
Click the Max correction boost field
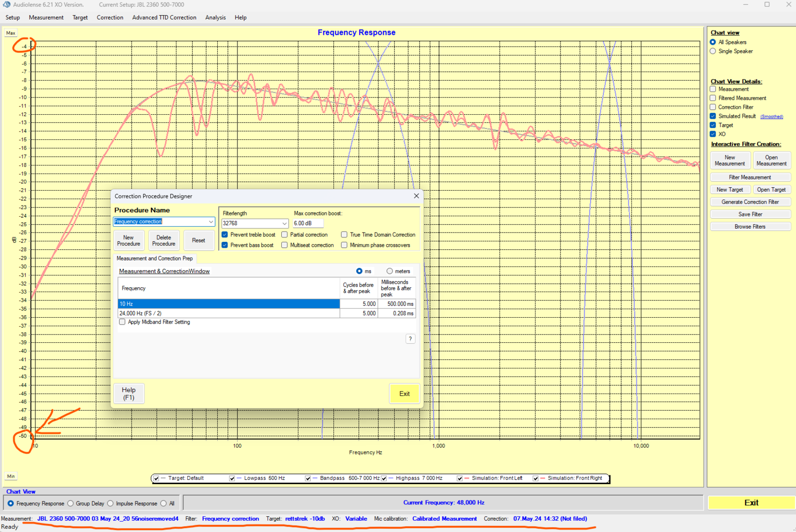coord(307,224)
